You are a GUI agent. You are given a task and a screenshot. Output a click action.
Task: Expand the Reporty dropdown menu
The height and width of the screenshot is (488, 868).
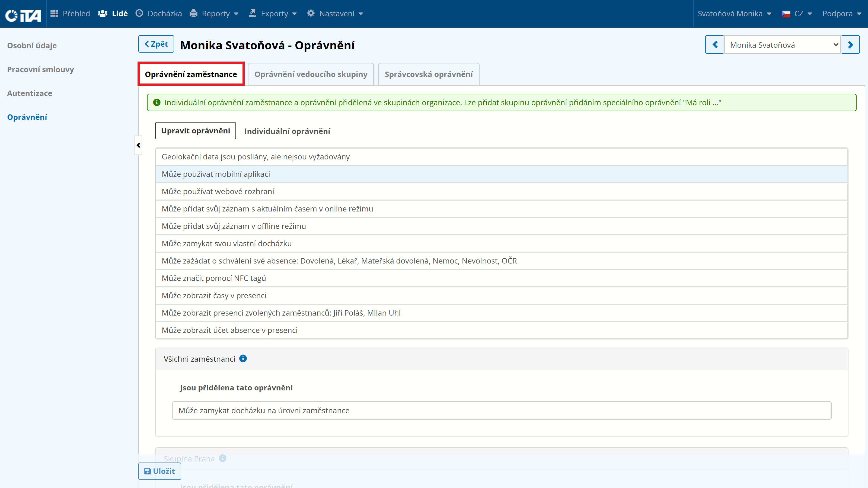214,14
